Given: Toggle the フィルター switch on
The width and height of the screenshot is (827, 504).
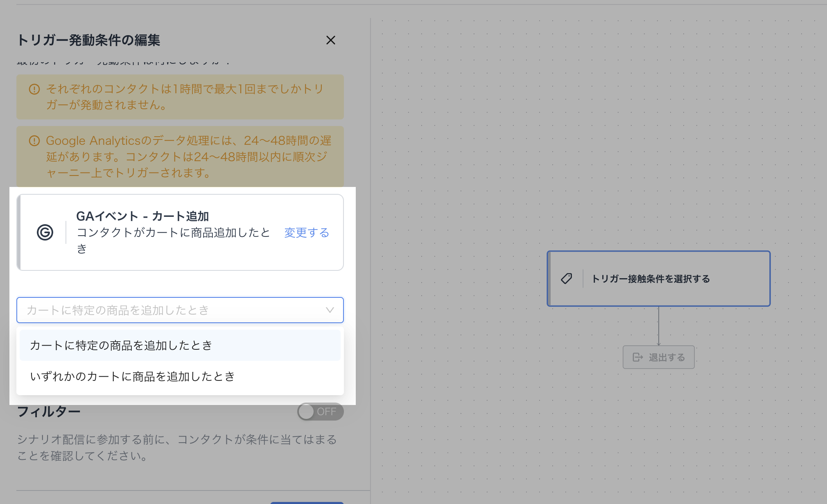Looking at the screenshot, I should pyautogui.click(x=320, y=412).
